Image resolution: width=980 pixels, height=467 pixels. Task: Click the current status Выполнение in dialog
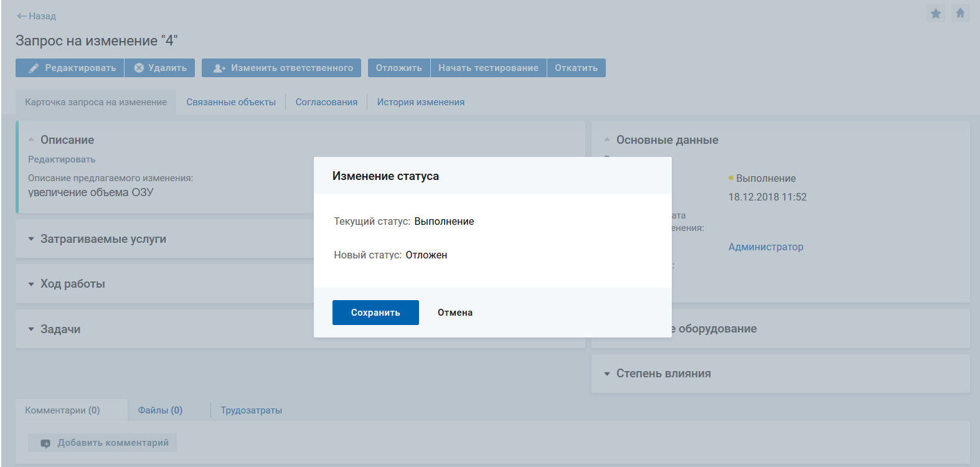444,221
